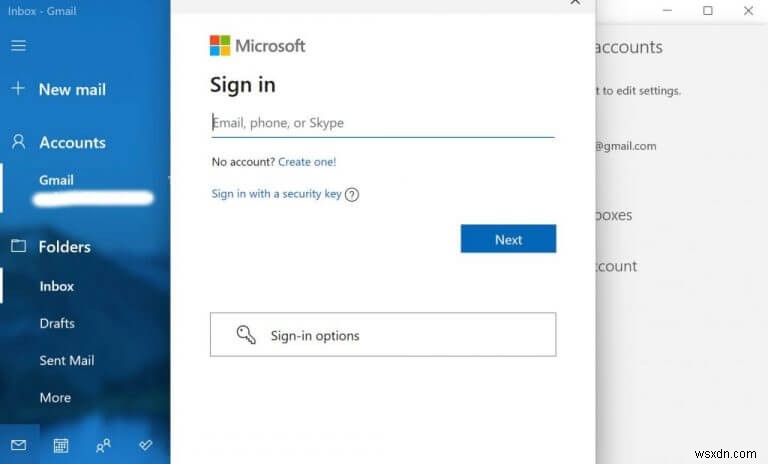Compose with New mail
Viewport: 768px width, 464px height.
tap(72, 90)
